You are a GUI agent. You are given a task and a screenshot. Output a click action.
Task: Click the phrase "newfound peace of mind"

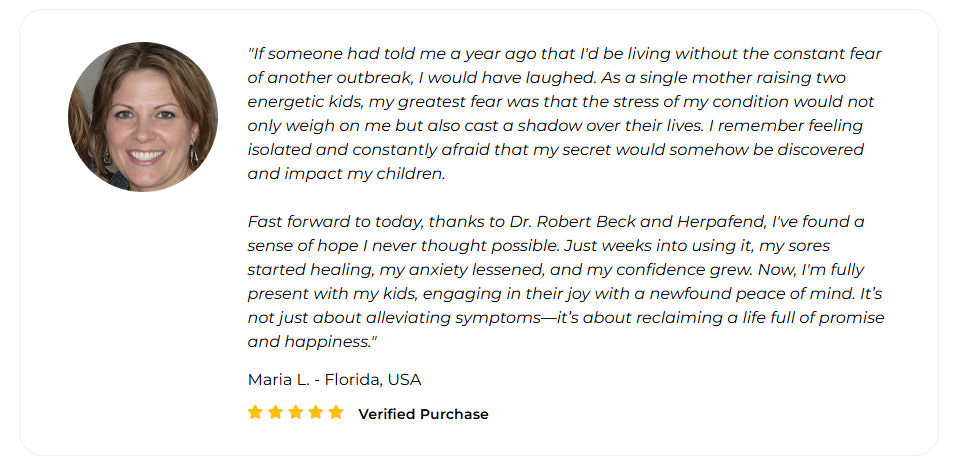752,294
